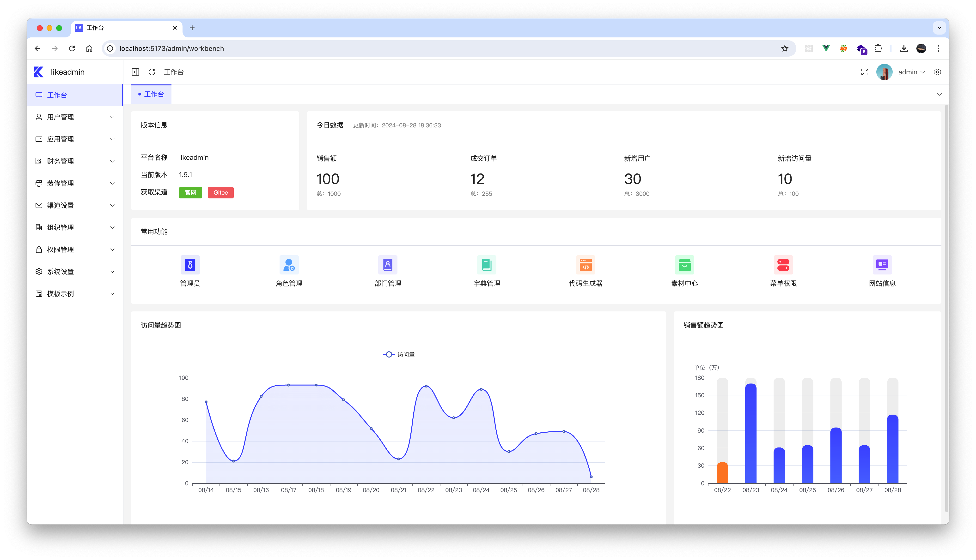
Task: Open the 代码生成器 shortcut icon
Action: tap(585, 265)
